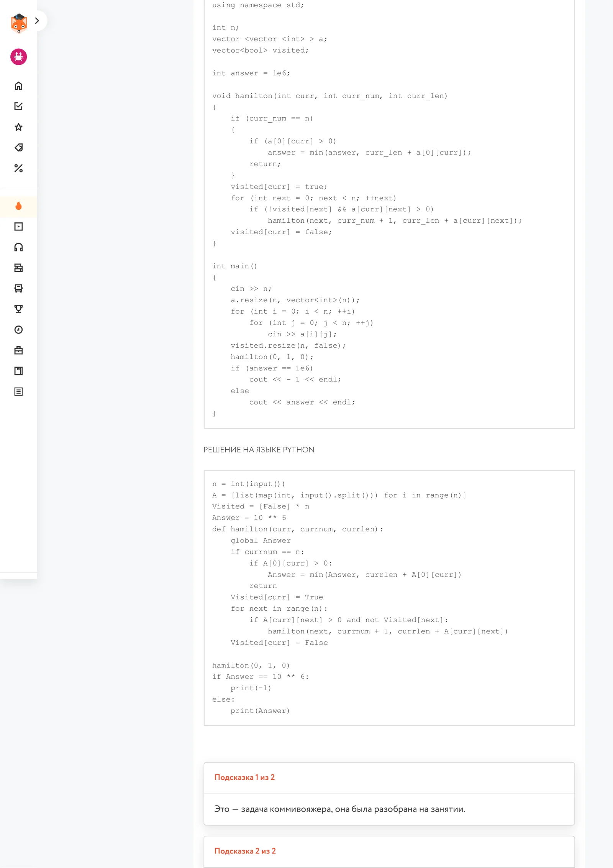Click the document list icon
Image resolution: width=613 pixels, height=868 pixels.
[x=18, y=391]
